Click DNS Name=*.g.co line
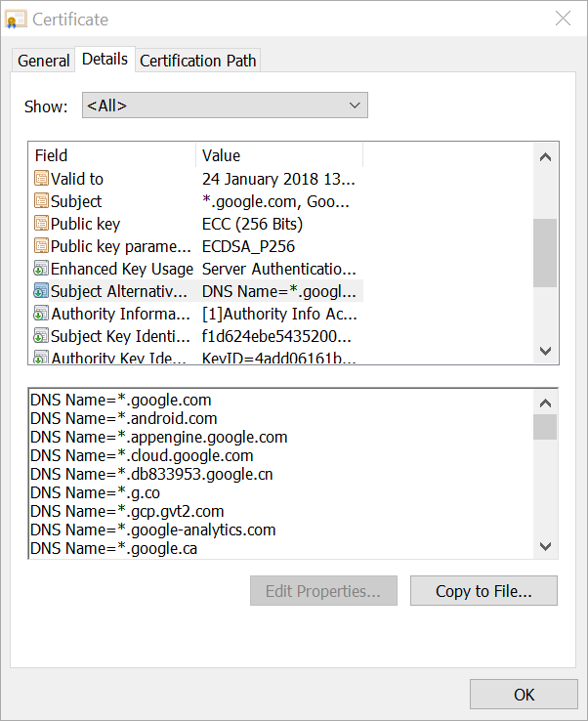 pos(95,492)
